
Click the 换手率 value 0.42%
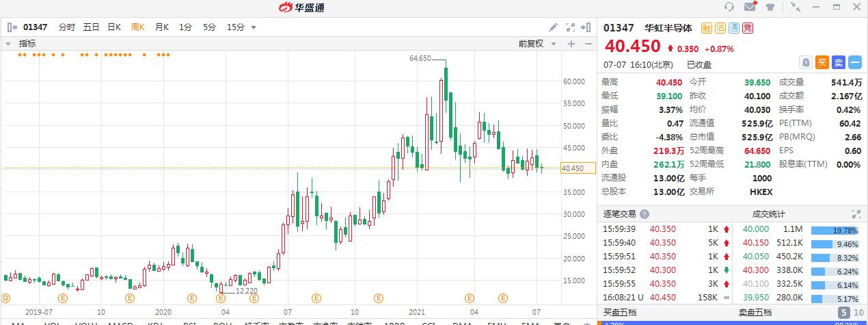click(848, 109)
